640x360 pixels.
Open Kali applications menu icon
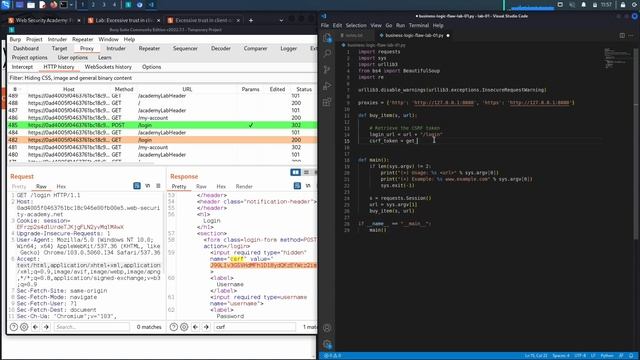6,5
